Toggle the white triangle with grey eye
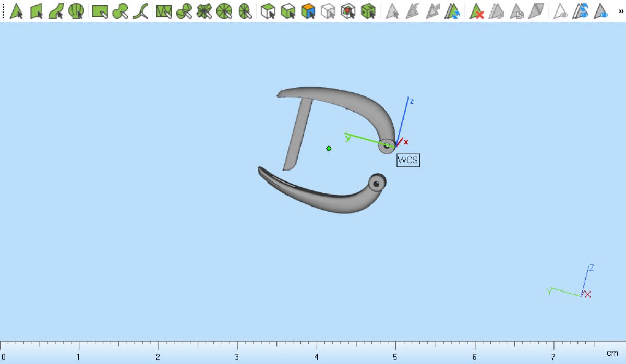The height and width of the screenshot is (364, 626). point(561,11)
